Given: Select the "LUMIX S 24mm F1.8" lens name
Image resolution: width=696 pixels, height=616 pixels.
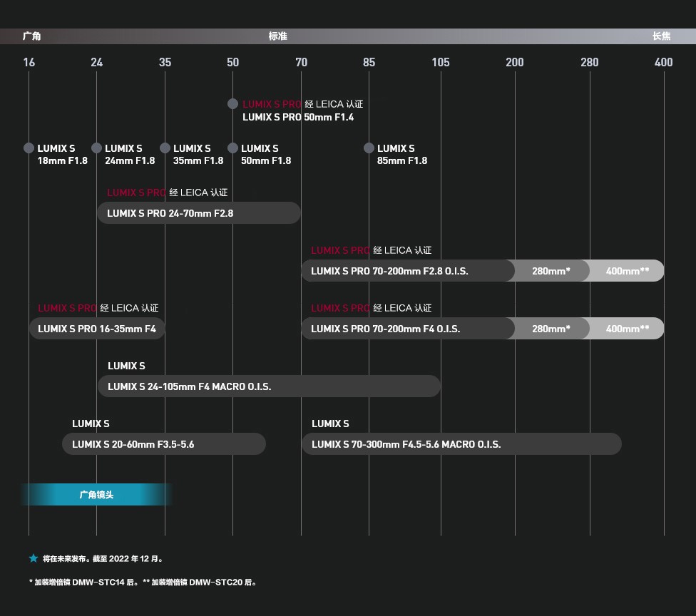Looking at the screenshot, I should (x=130, y=155).
